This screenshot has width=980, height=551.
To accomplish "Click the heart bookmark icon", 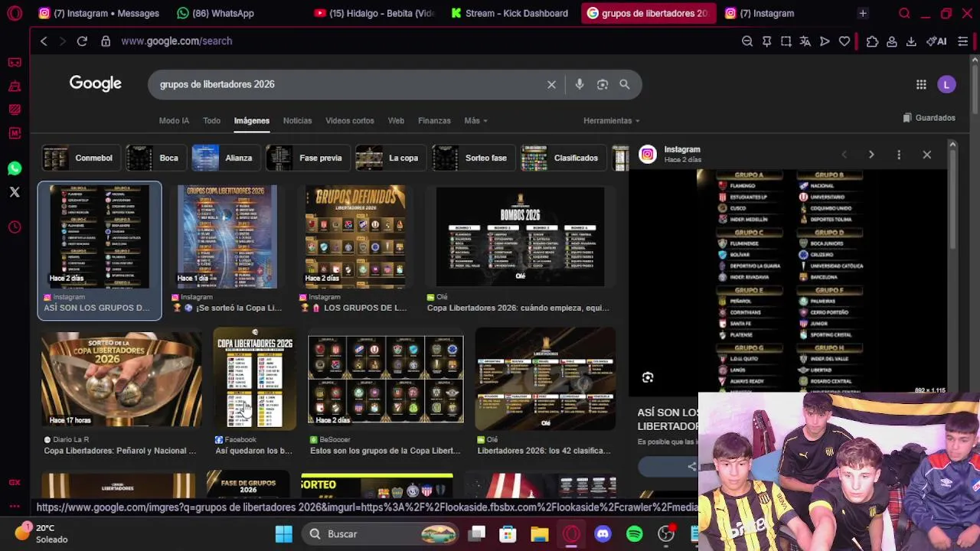I will coord(844,41).
